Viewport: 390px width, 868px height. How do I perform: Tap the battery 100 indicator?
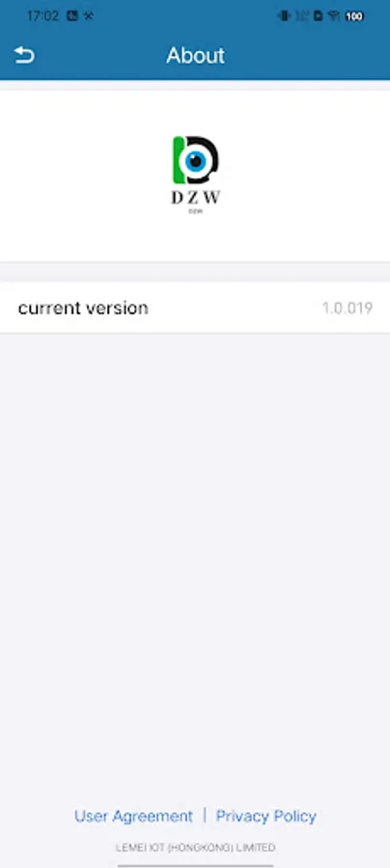354,16
